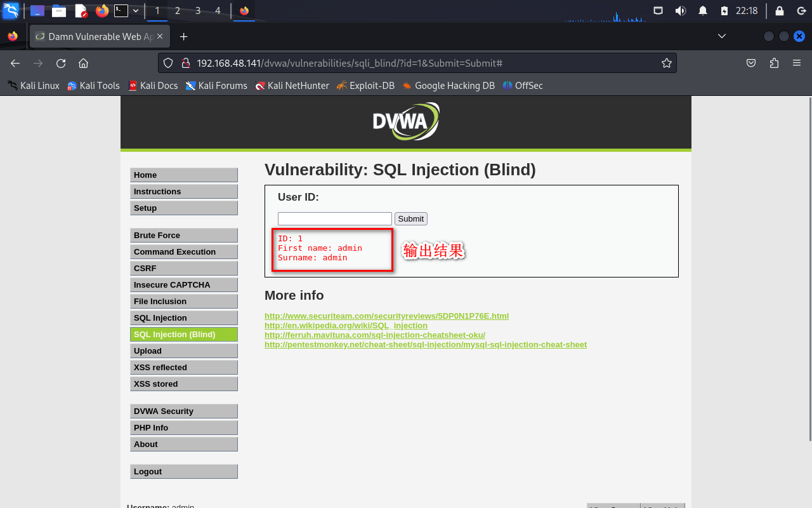The width and height of the screenshot is (812, 508).
Task: Open the Kali Linux bookmark
Action: point(34,86)
